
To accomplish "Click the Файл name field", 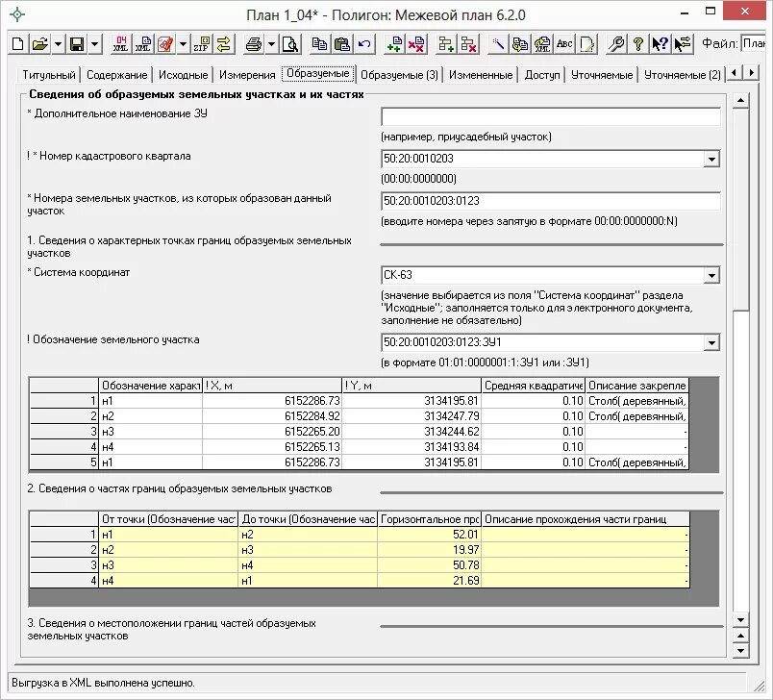I will pyautogui.click(x=753, y=43).
